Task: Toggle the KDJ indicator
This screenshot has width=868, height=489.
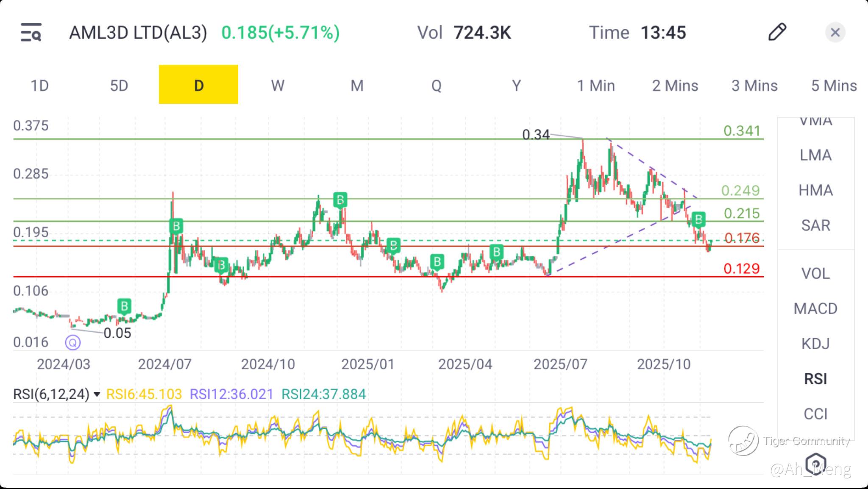Action: [815, 344]
